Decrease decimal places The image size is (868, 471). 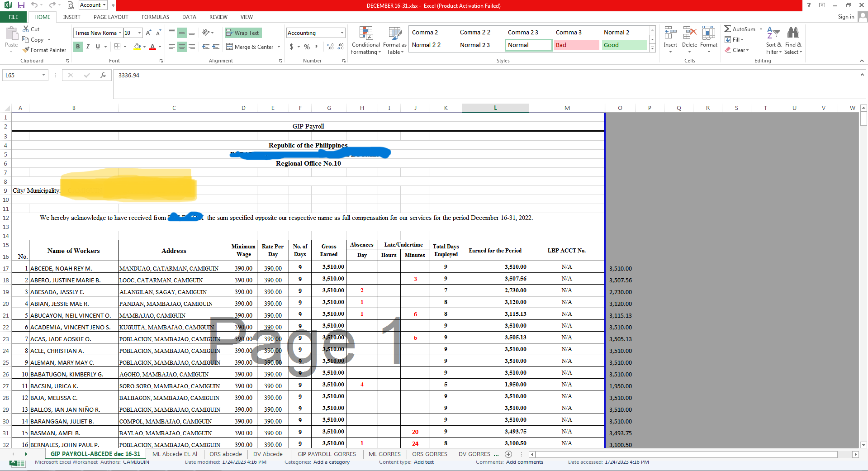click(x=341, y=47)
